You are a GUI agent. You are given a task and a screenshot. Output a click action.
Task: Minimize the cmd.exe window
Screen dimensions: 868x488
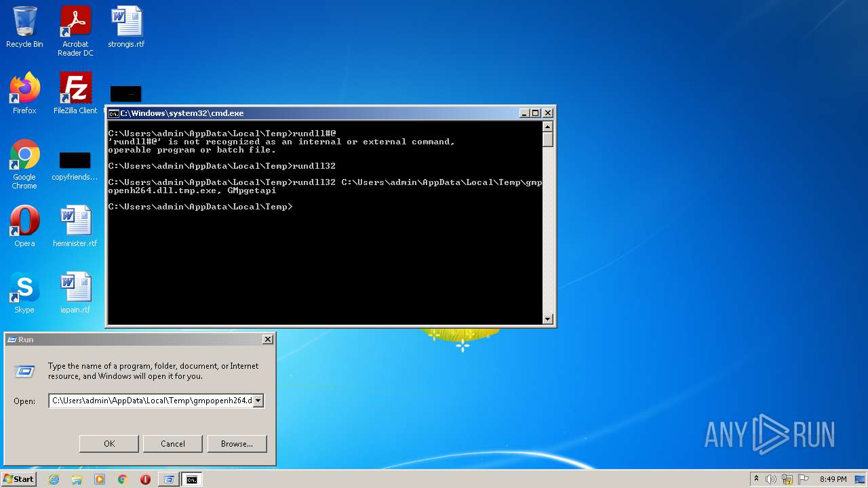tap(524, 113)
